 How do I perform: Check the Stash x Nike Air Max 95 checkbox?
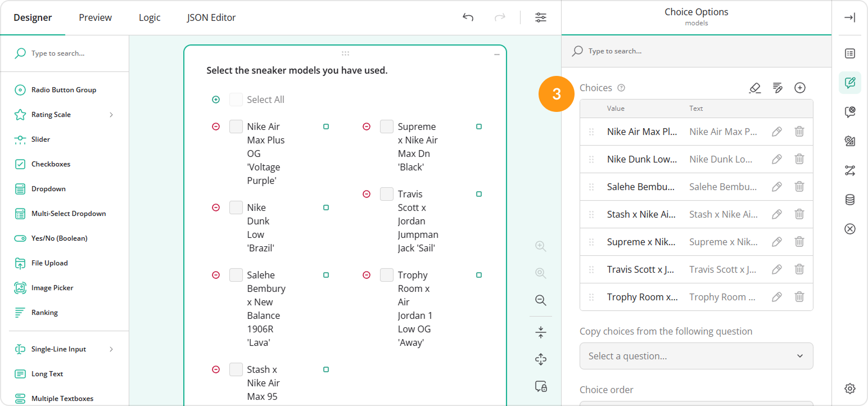click(236, 369)
